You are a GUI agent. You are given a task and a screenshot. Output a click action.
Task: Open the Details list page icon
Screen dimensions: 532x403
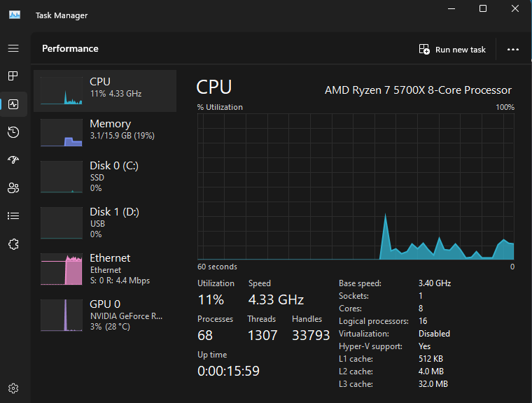(x=13, y=215)
